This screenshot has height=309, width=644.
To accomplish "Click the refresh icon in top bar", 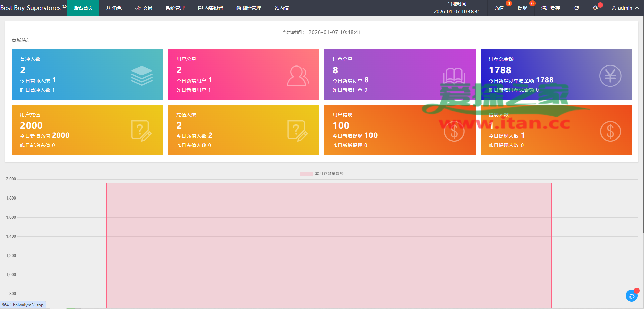I will [576, 8].
